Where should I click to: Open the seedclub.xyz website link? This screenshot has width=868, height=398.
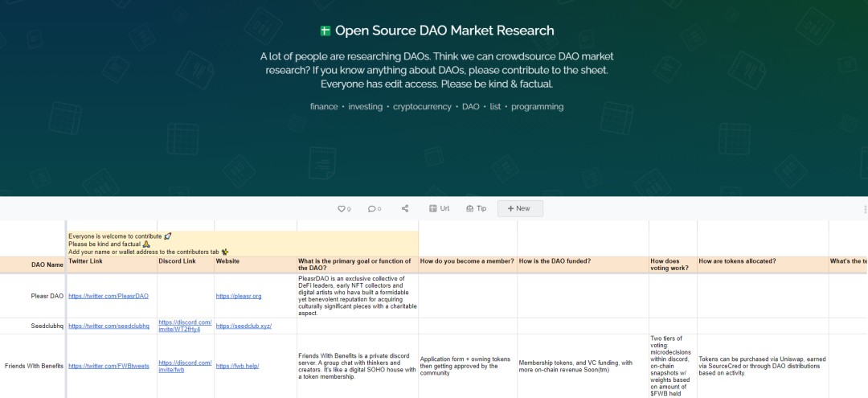coord(244,326)
